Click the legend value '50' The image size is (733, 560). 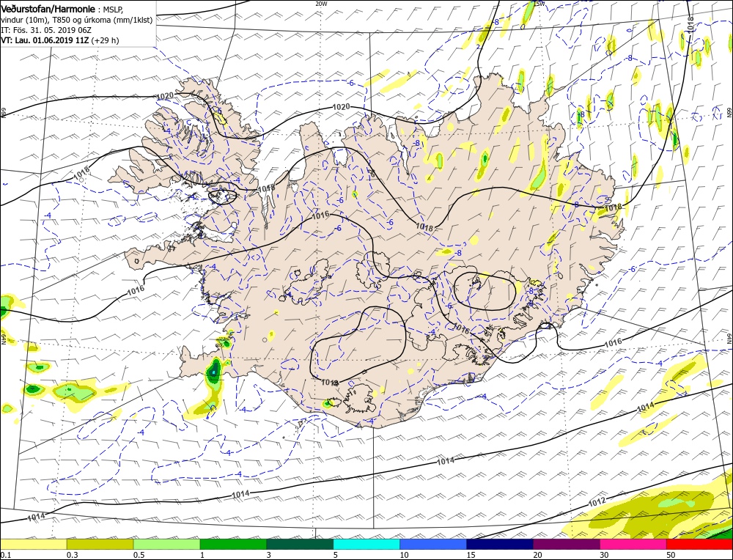[x=671, y=555]
